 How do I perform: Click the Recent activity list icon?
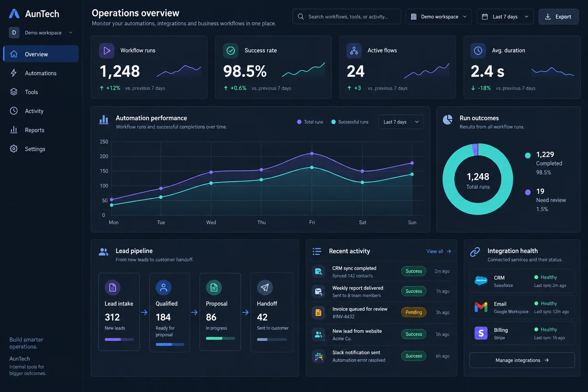point(317,251)
